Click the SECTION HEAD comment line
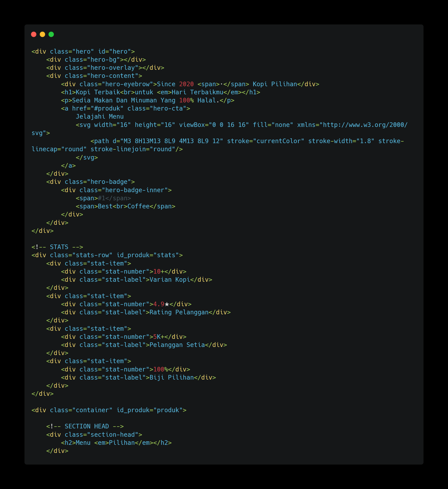Image resolution: width=448 pixels, height=489 pixels. pos(85,426)
